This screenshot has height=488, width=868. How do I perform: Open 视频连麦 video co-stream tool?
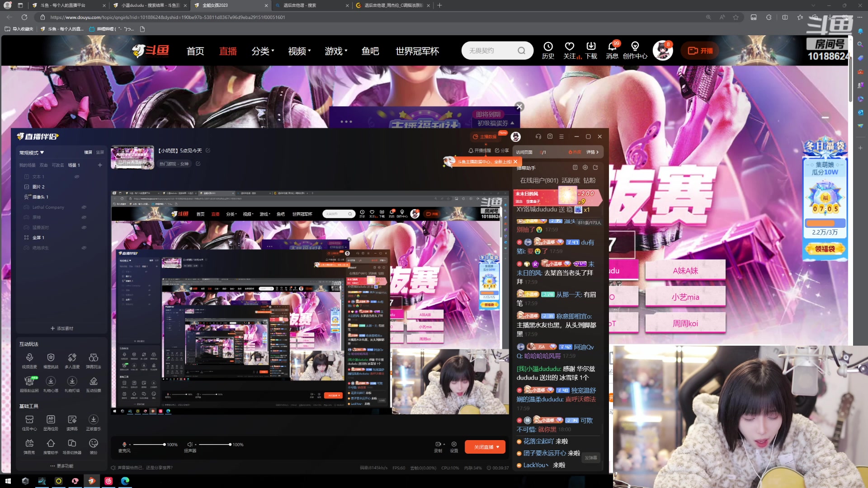pyautogui.click(x=29, y=361)
